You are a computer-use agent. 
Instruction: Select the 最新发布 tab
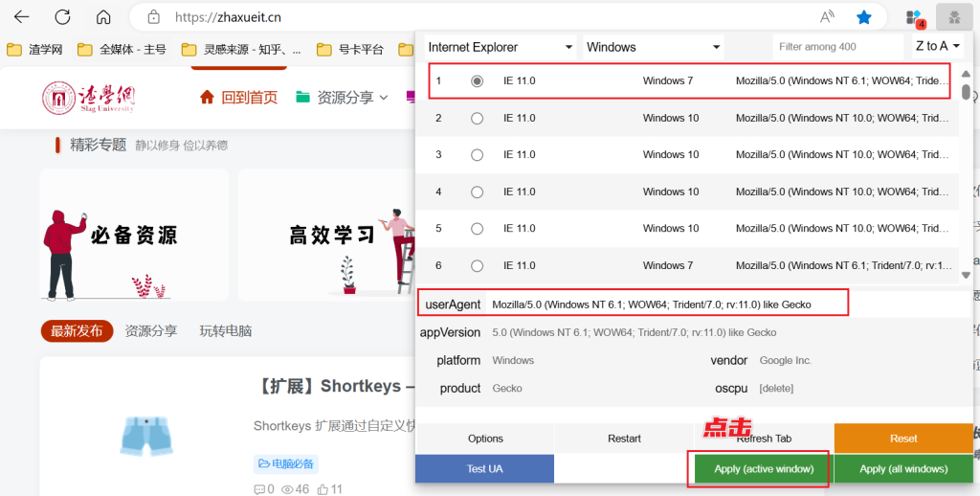(77, 331)
